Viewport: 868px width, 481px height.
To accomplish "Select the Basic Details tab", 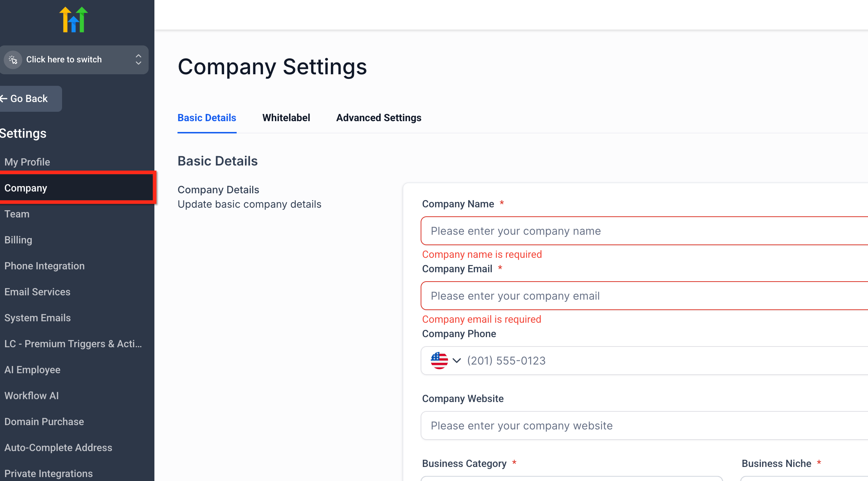I will coord(207,118).
